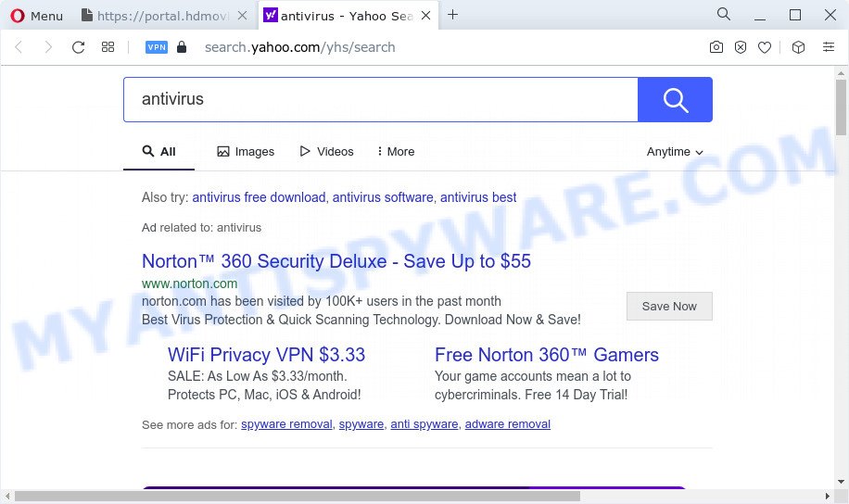
Task: Click the horizontal scrollbar thumb
Action: 298,496
